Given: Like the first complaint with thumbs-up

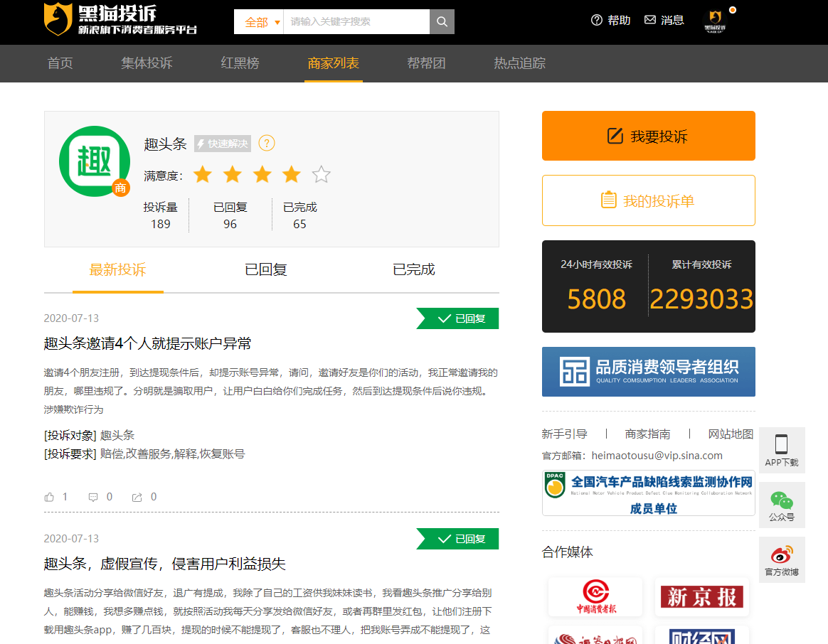Looking at the screenshot, I should coord(49,497).
